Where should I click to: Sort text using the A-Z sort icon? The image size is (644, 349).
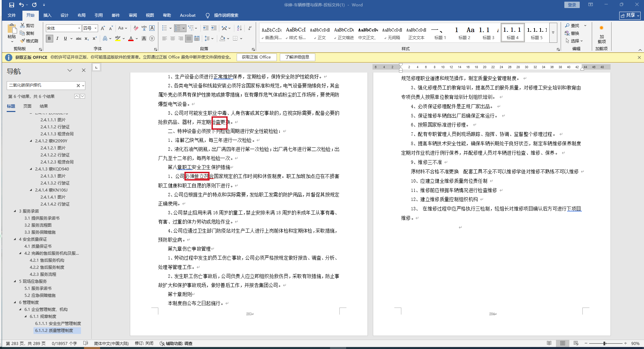[239, 28]
